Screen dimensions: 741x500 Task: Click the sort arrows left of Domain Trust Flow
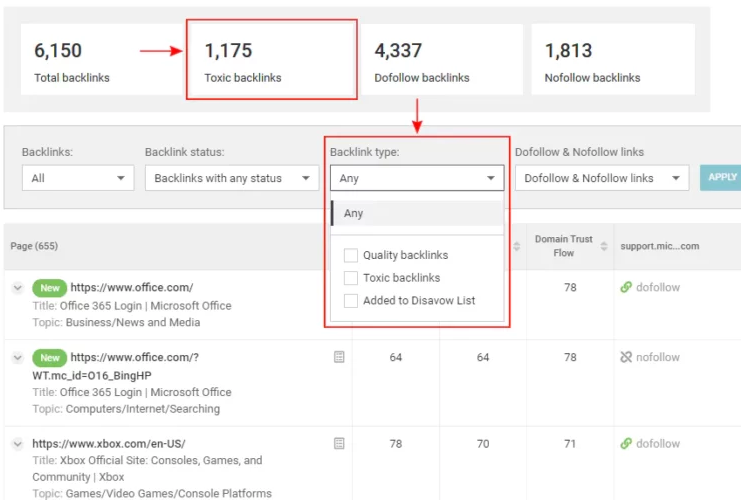[517, 247]
